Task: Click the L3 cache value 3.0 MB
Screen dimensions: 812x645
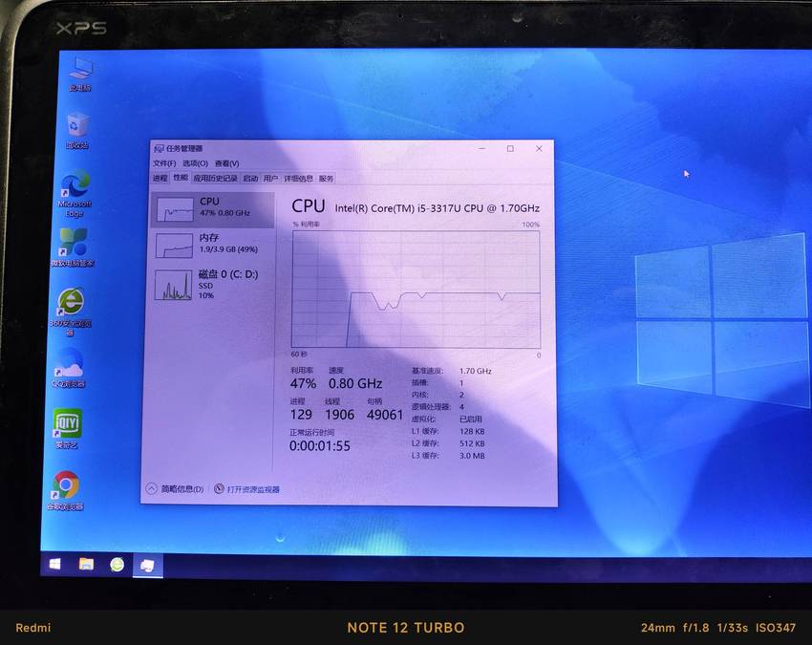Action: pos(472,456)
